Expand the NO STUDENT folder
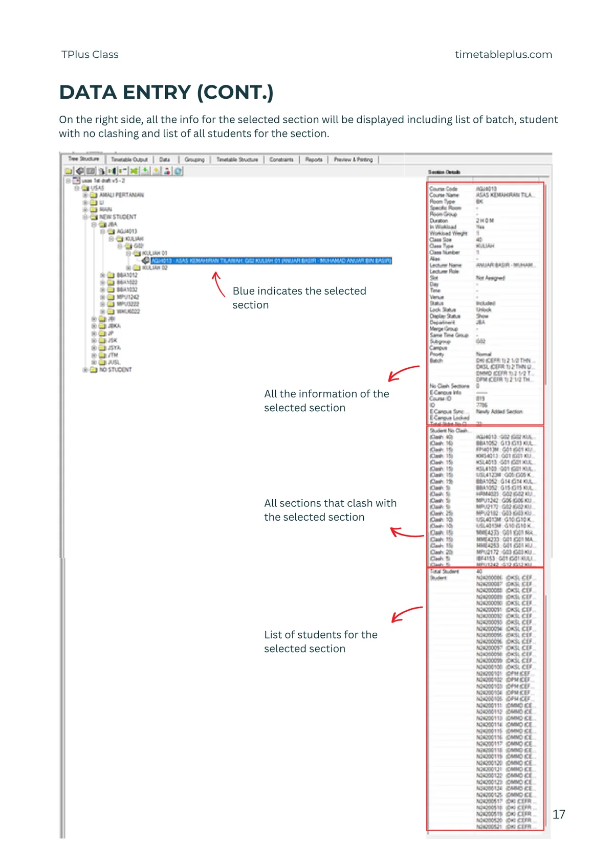The width and height of the screenshot is (614, 868). pos(85,369)
